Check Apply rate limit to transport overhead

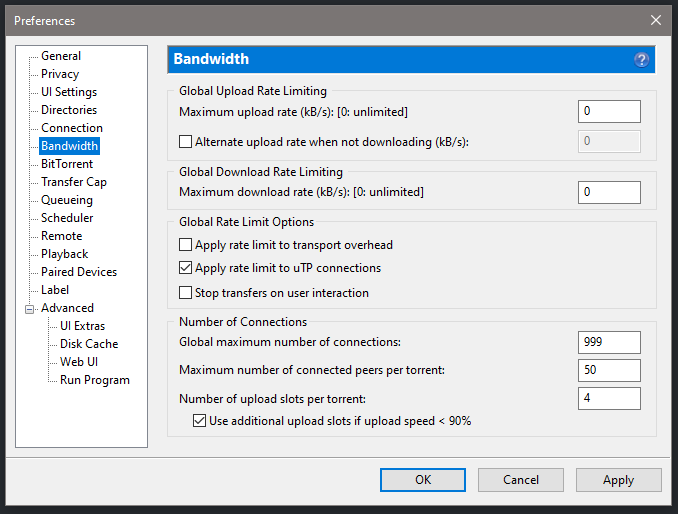[x=185, y=245]
